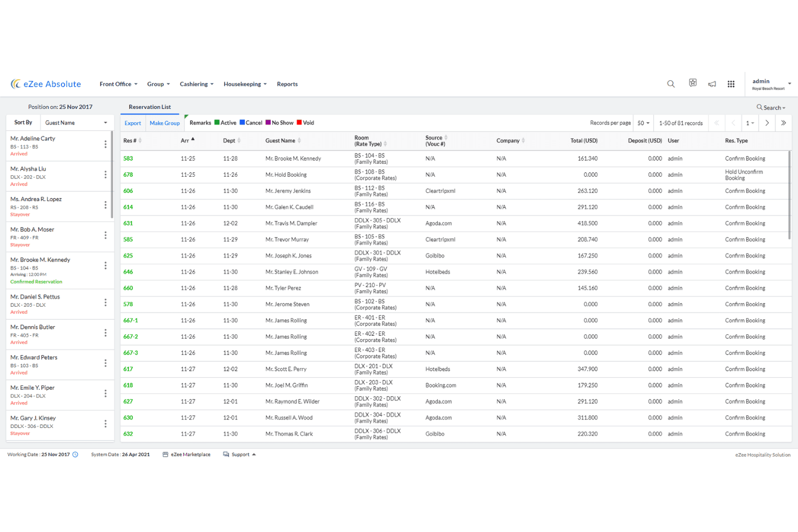798x532 pixels.
Task: Sort by Guest Name column header
Action: click(x=283, y=140)
